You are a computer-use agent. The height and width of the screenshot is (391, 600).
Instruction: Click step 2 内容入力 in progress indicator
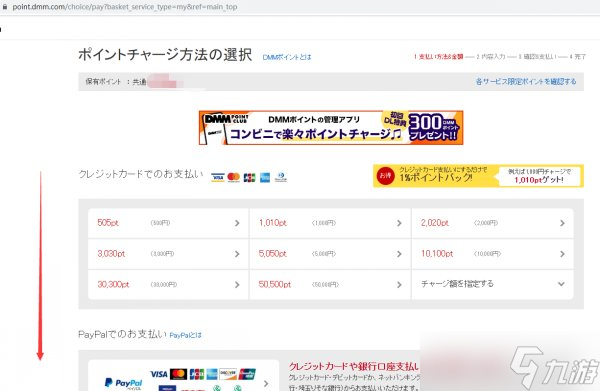tap(491, 57)
